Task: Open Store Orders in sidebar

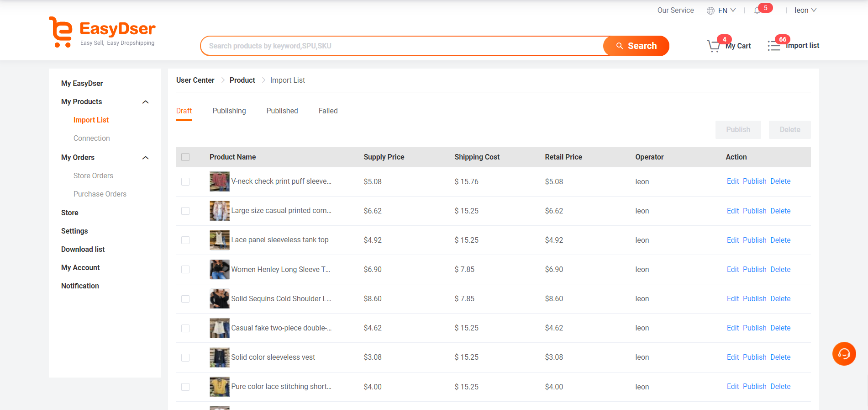Action: coord(93,176)
